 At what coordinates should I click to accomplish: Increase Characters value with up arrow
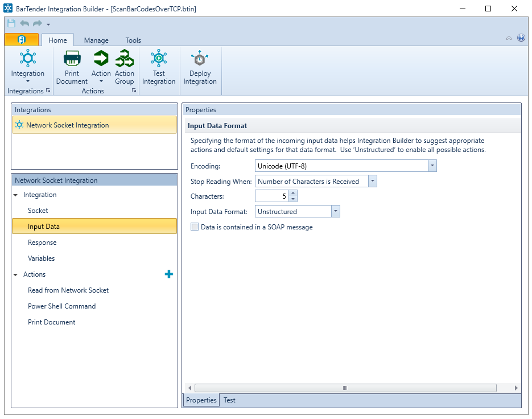[293, 193]
